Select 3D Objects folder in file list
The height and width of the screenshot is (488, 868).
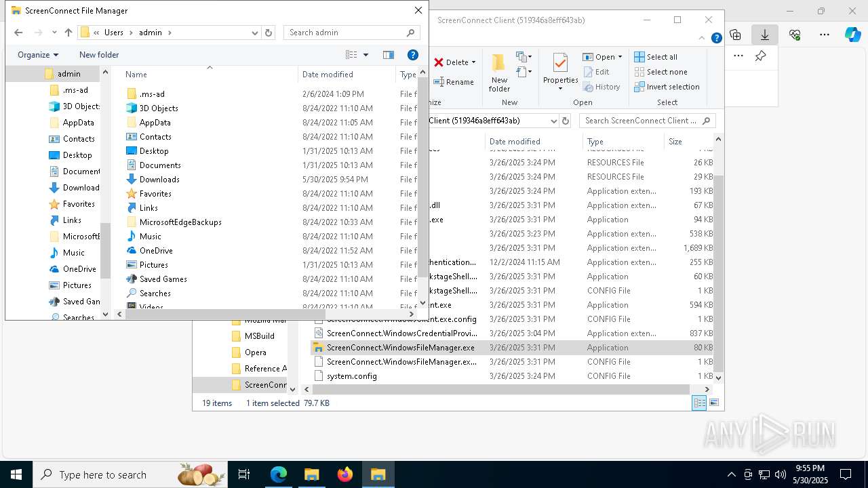[x=159, y=108]
